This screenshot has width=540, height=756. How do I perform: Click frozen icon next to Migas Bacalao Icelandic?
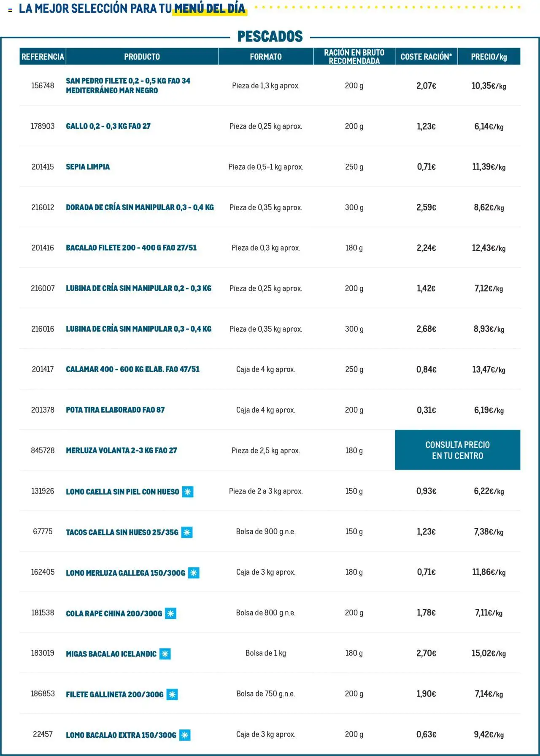[165, 654]
